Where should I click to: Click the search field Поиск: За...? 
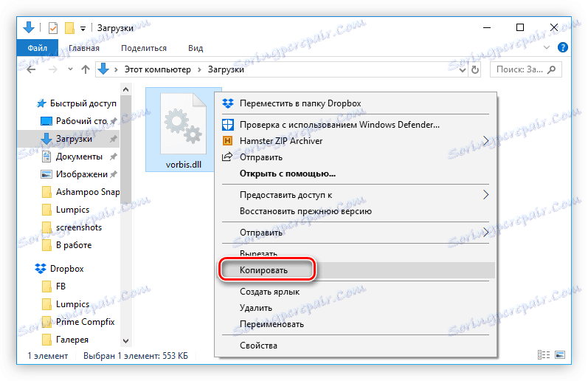(525, 69)
